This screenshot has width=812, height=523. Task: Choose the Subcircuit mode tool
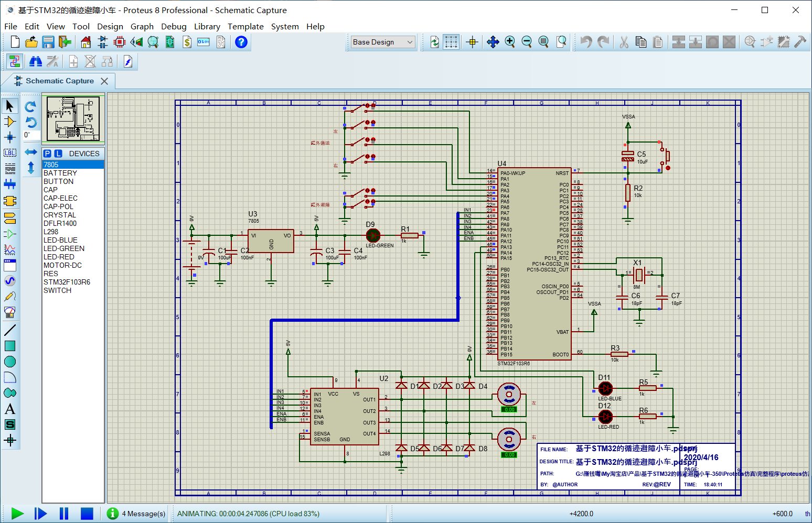coord(9,201)
